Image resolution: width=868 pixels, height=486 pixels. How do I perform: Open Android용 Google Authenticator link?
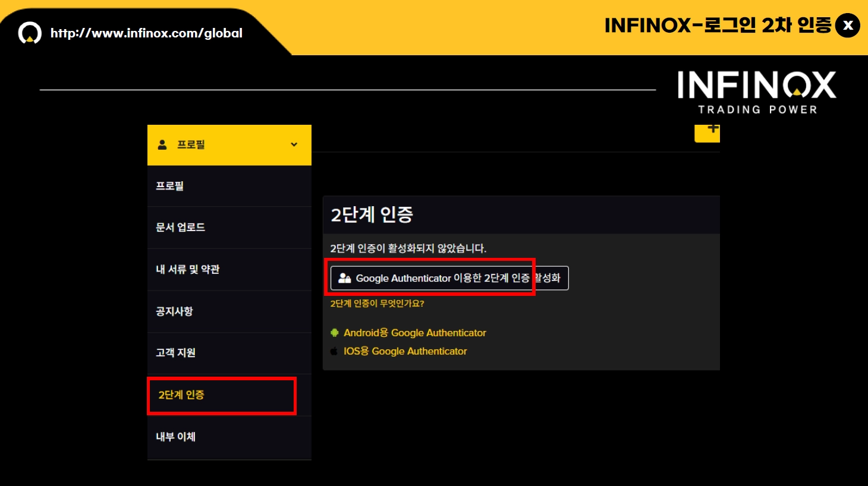tap(415, 333)
